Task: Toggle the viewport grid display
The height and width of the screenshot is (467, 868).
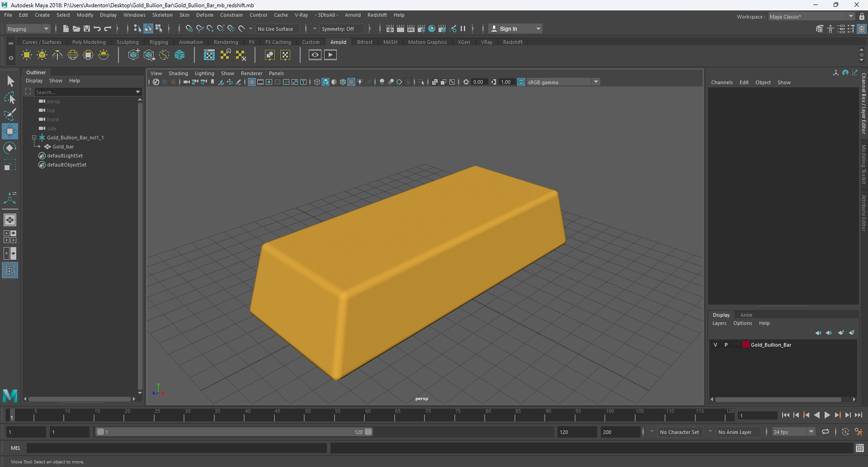Action: tap(252, 82)
